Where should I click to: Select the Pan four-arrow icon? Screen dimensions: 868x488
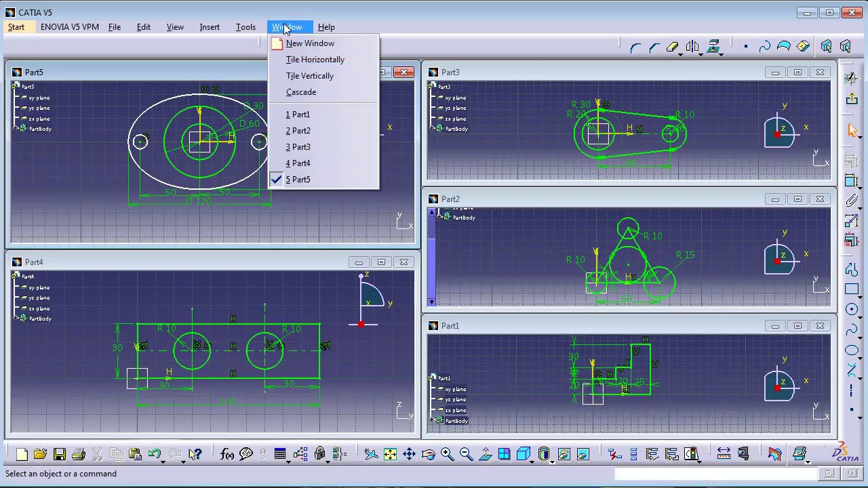[x=409, y=454]
